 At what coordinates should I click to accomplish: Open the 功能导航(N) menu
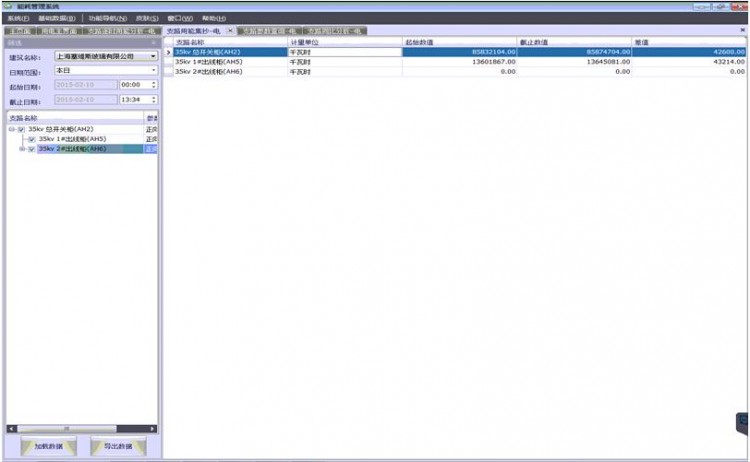pos(108,18)
